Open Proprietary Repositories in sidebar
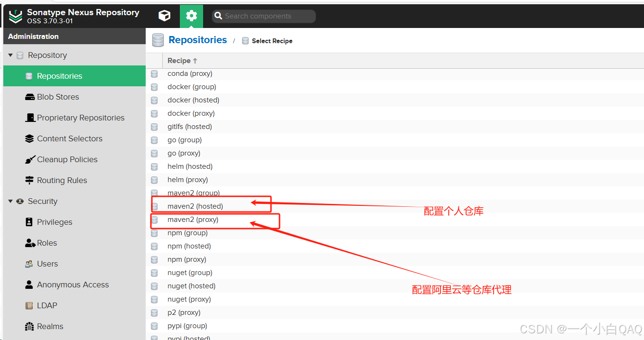Image resolution: width=644 pixels, height=340 pixels. (75, 118)
